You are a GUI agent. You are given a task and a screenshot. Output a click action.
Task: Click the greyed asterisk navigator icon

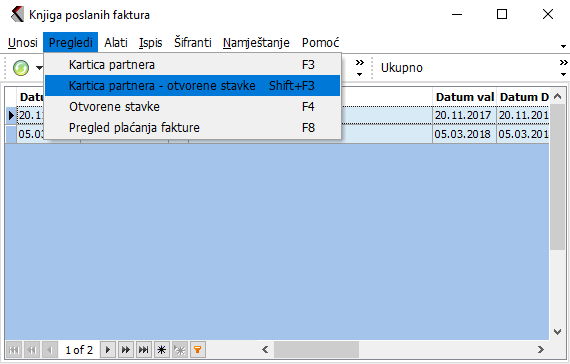180,350
